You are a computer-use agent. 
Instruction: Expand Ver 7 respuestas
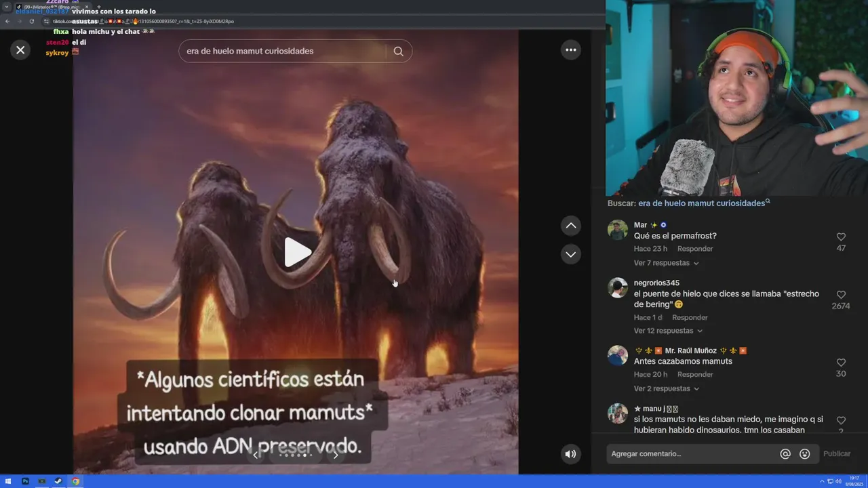(x=666, y=263)
